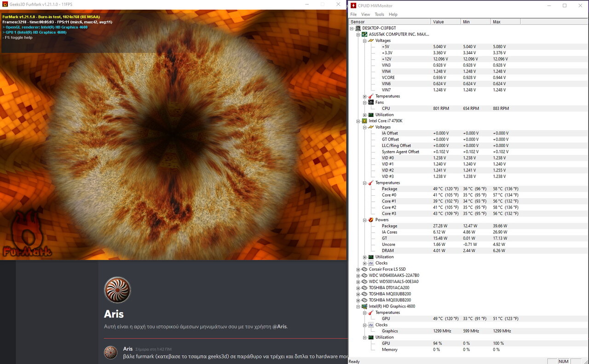Image resolution: width=589 pixels, height=364 pixels.
Task: Click the NUM indicator in the status bar
Action: [564, 361]
